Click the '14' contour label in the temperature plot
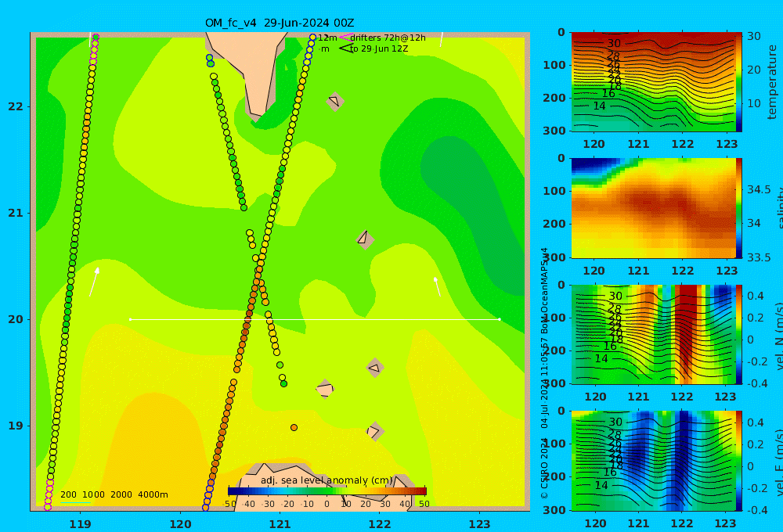783x532 pixels. click(599, 106)
